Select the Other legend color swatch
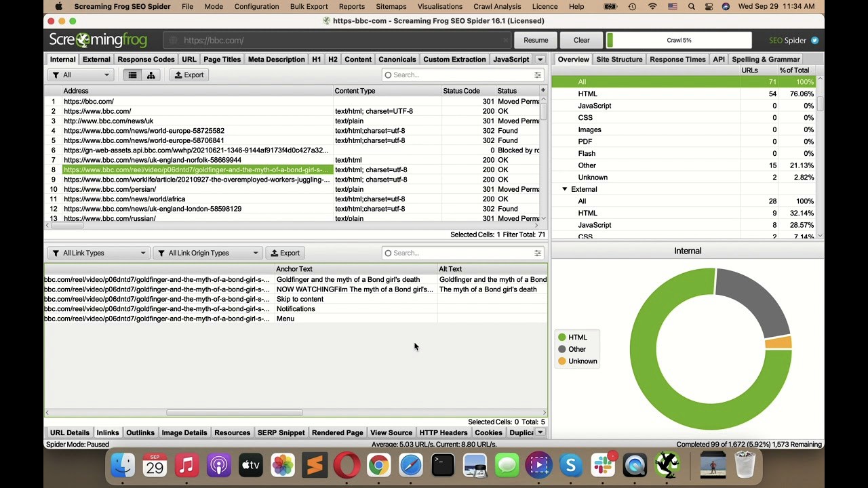 point(561,349)
